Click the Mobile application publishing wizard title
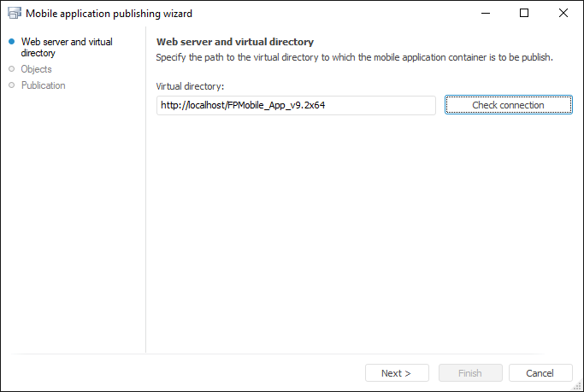This screenshot has width=584, height=392. (109, 14)
